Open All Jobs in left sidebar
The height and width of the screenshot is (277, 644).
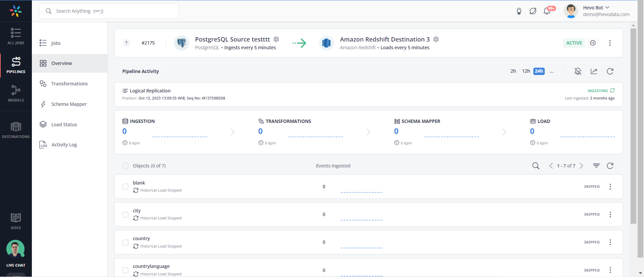[x=16, y=36]
